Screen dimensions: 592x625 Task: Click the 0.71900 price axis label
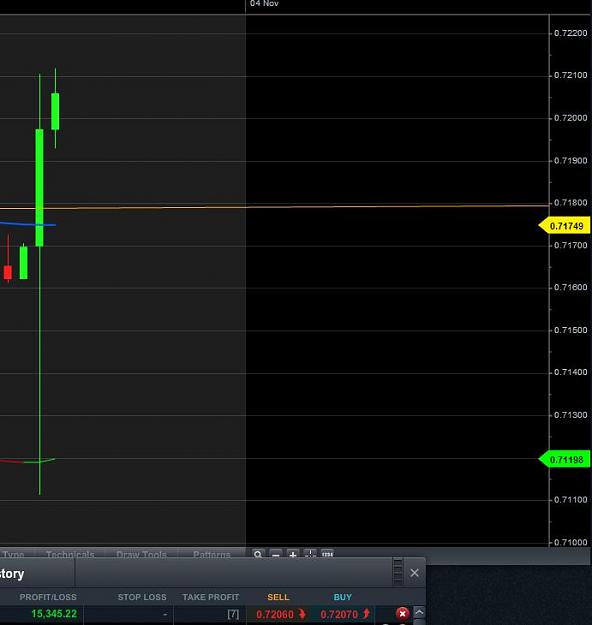(570, 161)
